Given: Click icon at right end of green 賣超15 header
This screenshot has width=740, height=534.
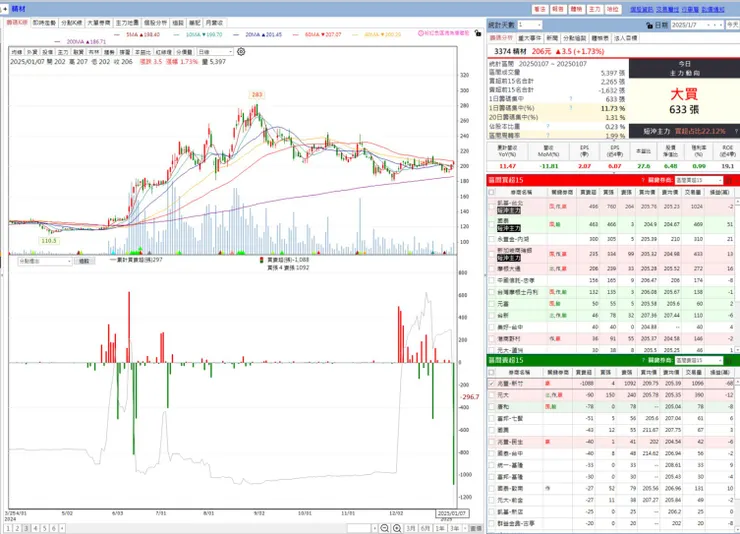Looking at the screenshot, I should point(730,360).
